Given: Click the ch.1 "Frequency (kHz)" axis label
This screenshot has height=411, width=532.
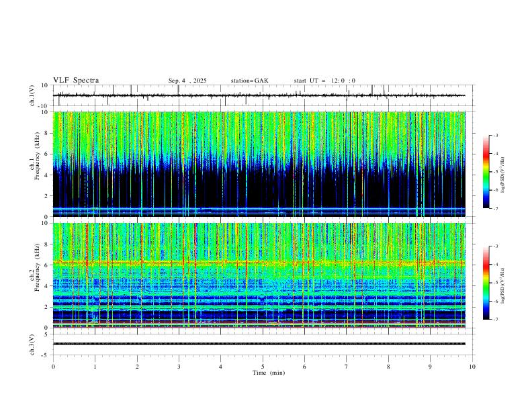Looking at the screenshot, I should (37, 156).
